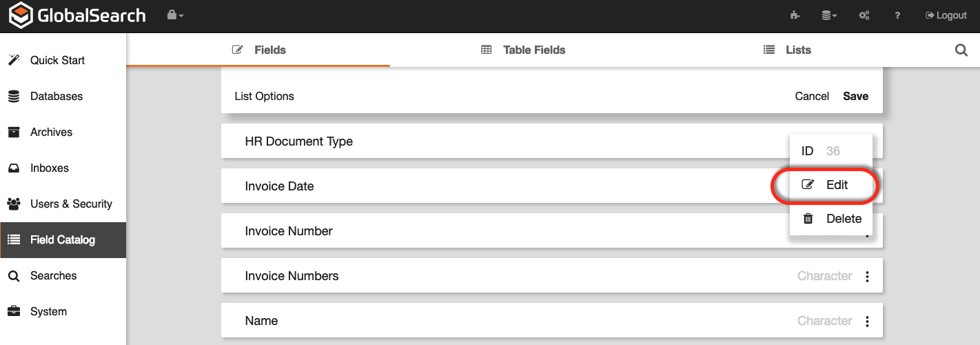
Task: Click the puzzle piece extensions icon
Action: (795, 16)
